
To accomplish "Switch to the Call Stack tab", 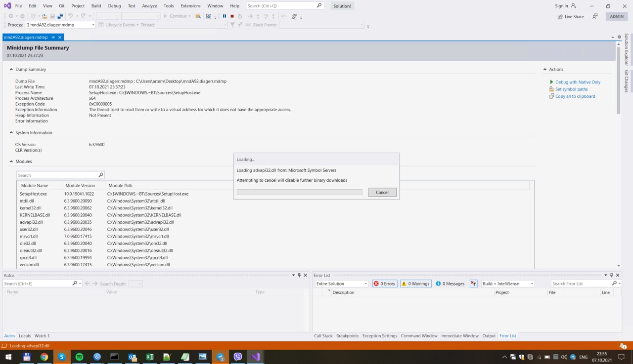I will (323, 336).
